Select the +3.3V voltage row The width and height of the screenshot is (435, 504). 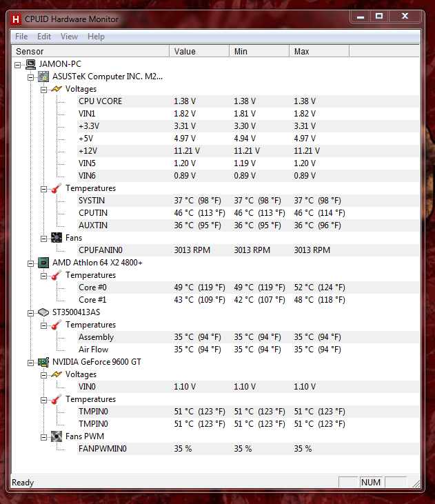(x=248, y=126)
